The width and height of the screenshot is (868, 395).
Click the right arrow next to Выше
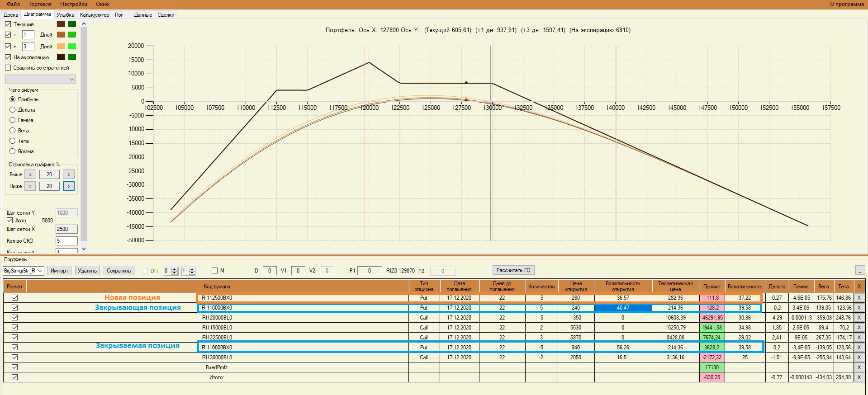(x=69, y=174)
